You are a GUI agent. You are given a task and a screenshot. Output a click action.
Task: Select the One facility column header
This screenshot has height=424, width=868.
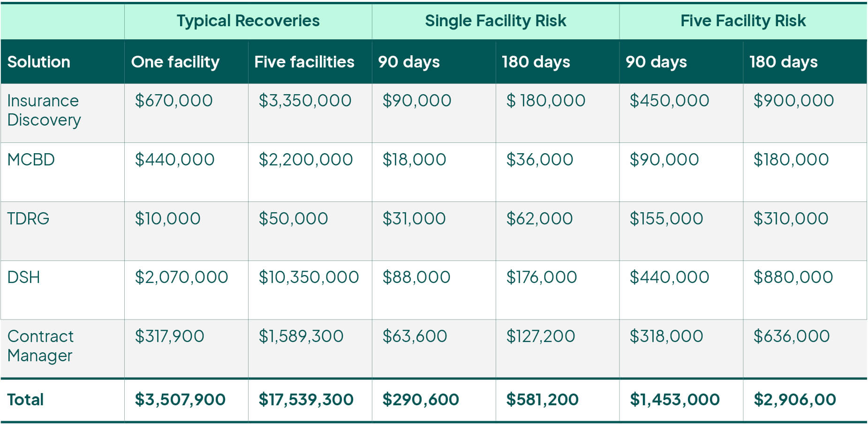pos(175,62)
